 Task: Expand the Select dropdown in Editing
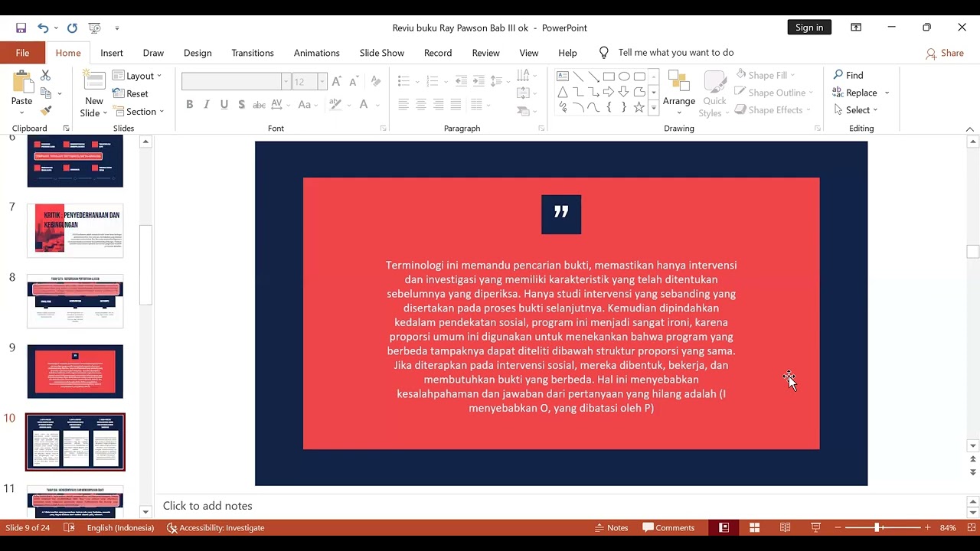point(856,110)
